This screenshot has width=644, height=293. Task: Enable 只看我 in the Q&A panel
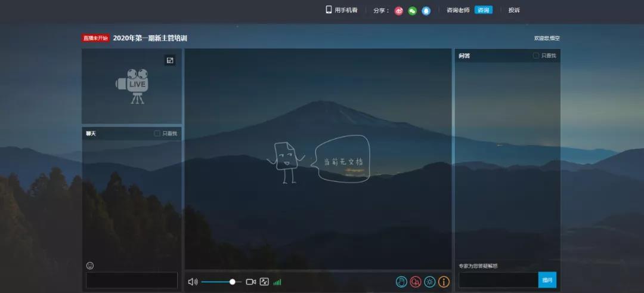(536, 55)
